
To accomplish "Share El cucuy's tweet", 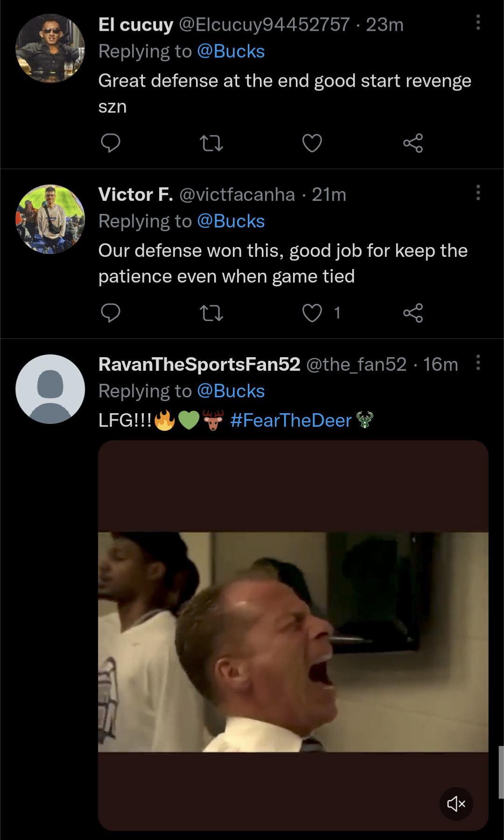I will [x=413, y=143].
